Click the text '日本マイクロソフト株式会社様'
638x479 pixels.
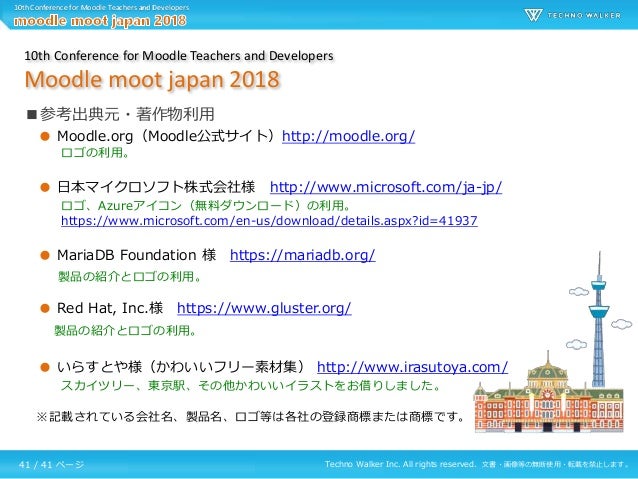click(x=156, y=187)
